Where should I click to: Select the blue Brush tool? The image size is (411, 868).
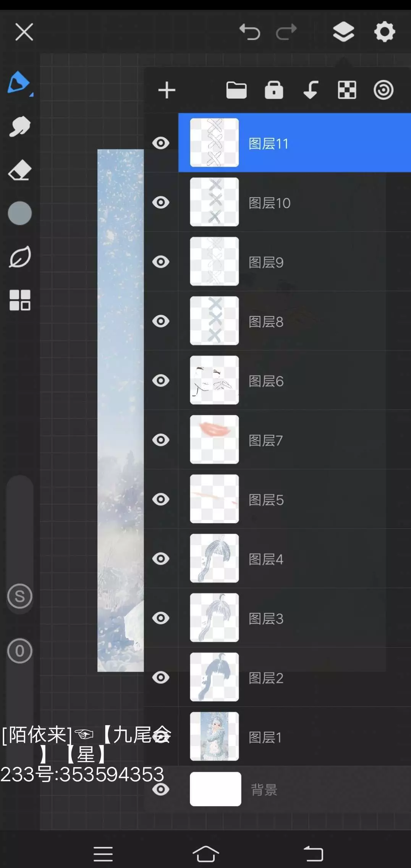click(20, 83)
